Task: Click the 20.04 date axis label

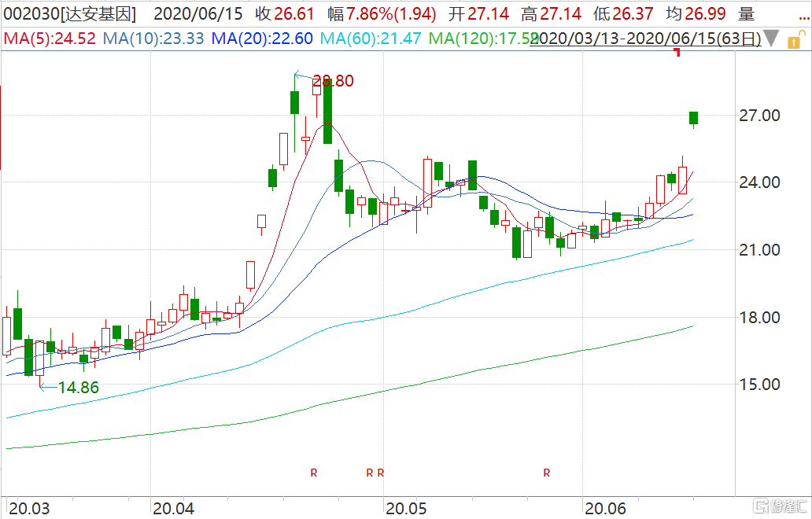Action: [173, 508]
